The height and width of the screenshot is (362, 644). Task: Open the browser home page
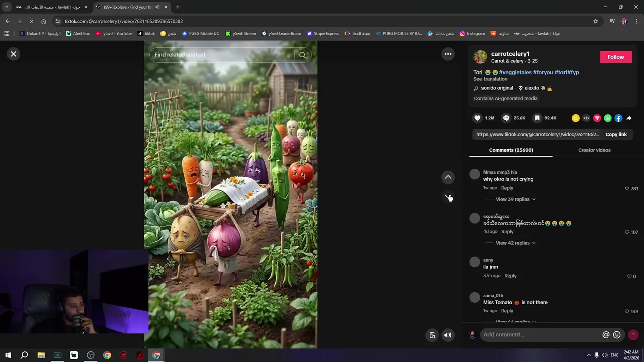(x=43, y=21)
